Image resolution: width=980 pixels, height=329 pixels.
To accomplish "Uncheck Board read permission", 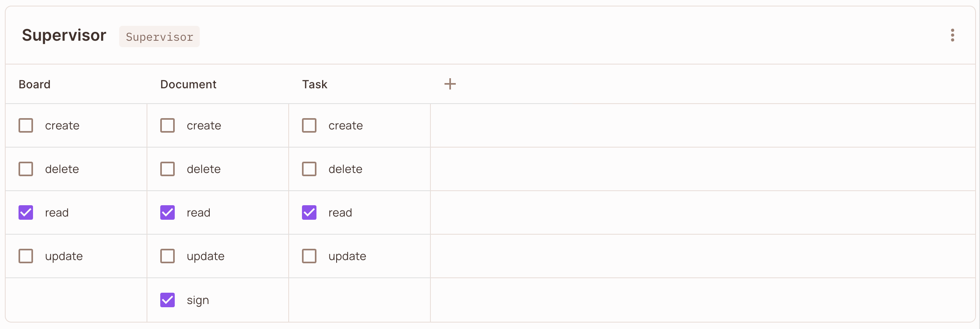I will pos(26,212).
